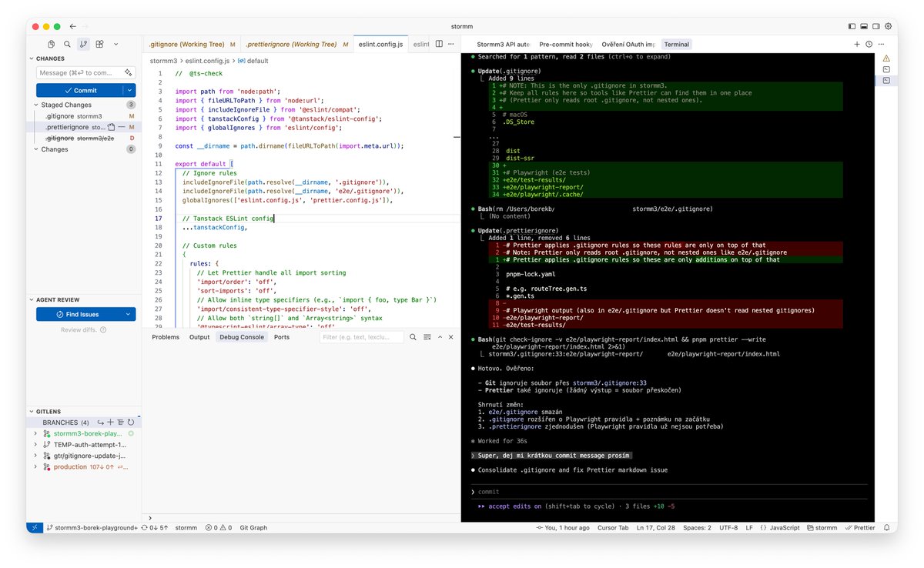Click stormm3-borek-playground branch in status bar

(92, 528)
